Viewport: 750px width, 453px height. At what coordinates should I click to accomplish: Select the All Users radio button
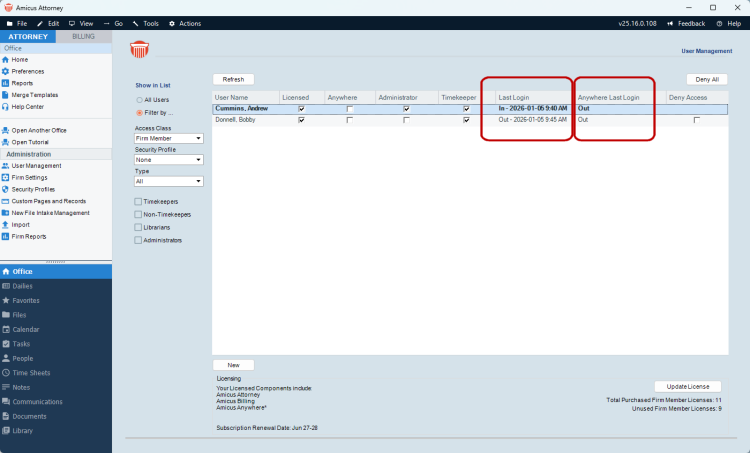[139, 100]
